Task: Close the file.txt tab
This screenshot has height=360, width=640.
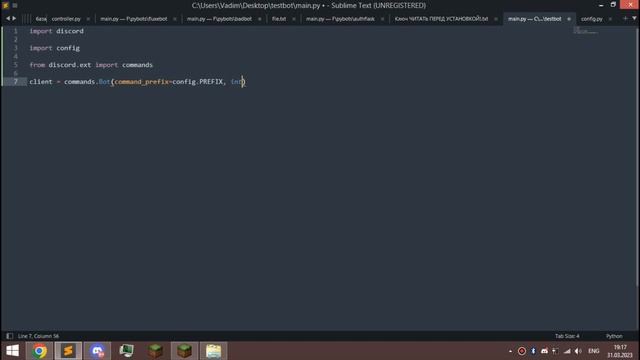Action: [294, 19]
